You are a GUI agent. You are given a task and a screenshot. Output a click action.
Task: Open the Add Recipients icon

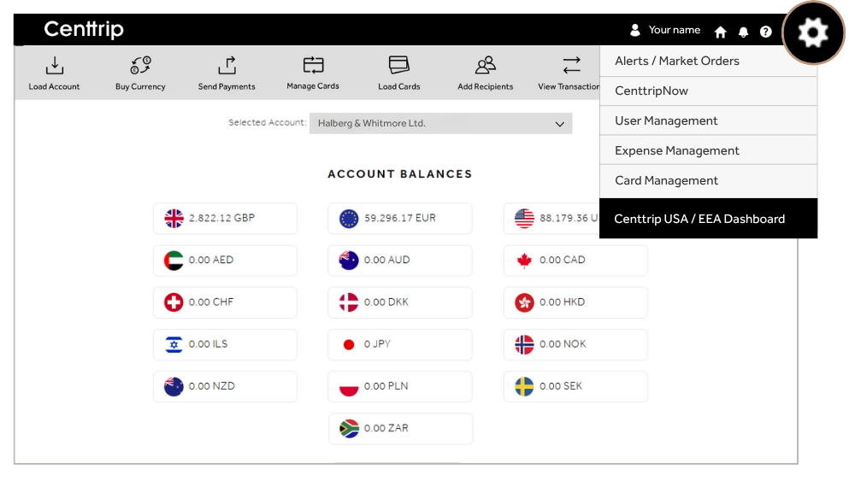486,66
